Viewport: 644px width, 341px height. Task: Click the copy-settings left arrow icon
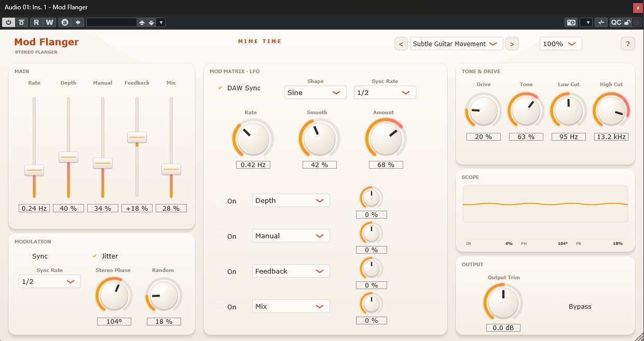(78, 22)
